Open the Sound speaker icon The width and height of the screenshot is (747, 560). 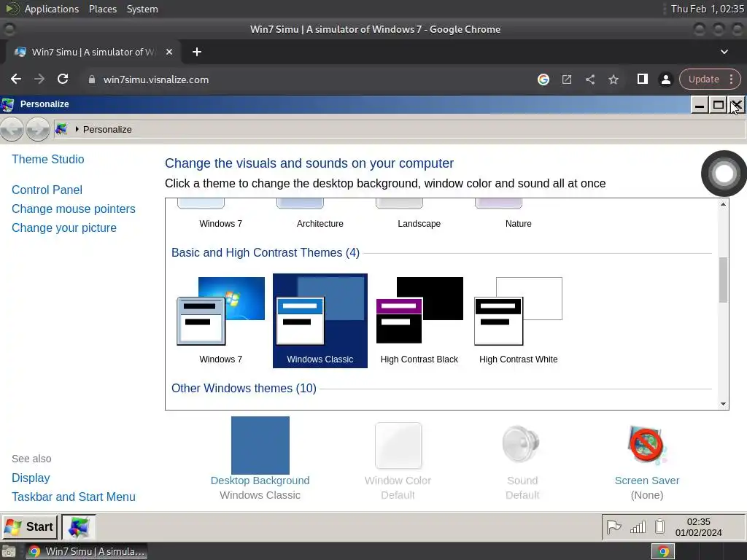tap(522, 444)
